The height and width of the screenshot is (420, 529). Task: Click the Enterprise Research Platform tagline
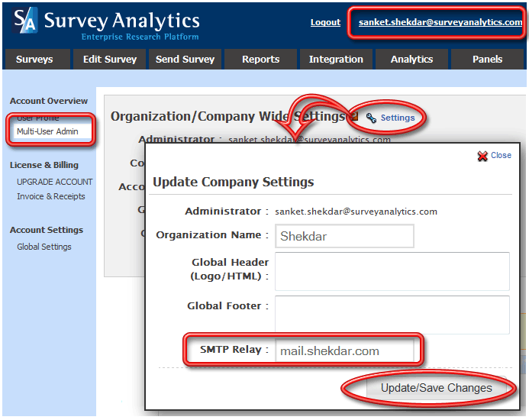(140, 37)
